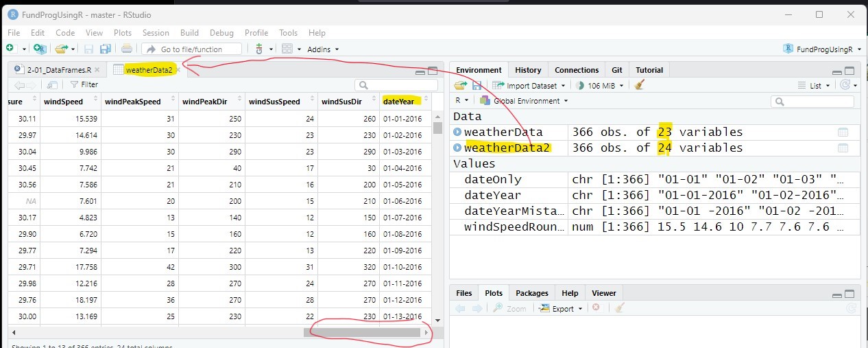Switch to the Packages tab

[x=532, y=293]
